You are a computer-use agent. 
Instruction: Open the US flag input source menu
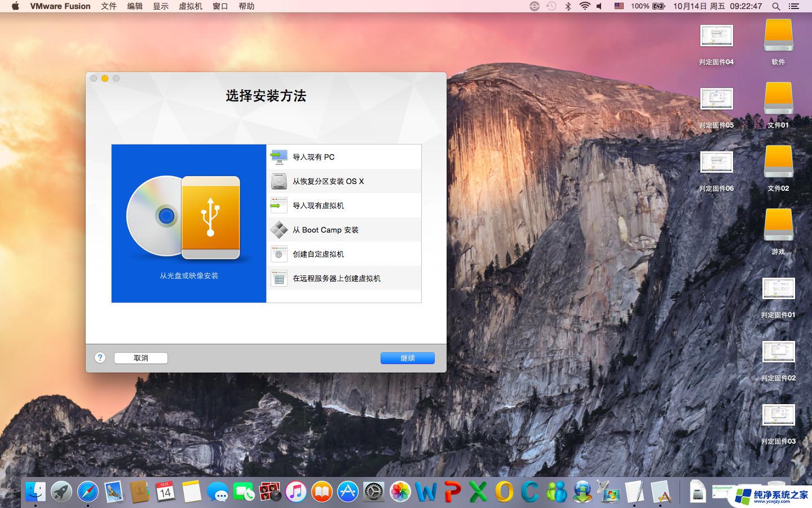619,6
